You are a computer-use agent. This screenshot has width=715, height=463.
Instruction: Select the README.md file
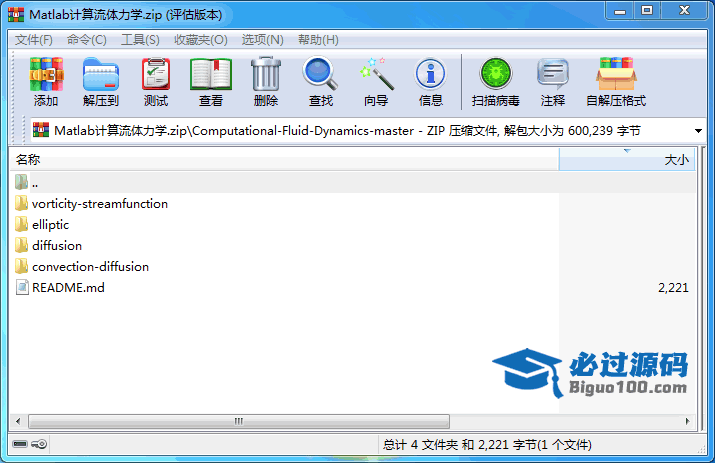(x=68, y=288)
